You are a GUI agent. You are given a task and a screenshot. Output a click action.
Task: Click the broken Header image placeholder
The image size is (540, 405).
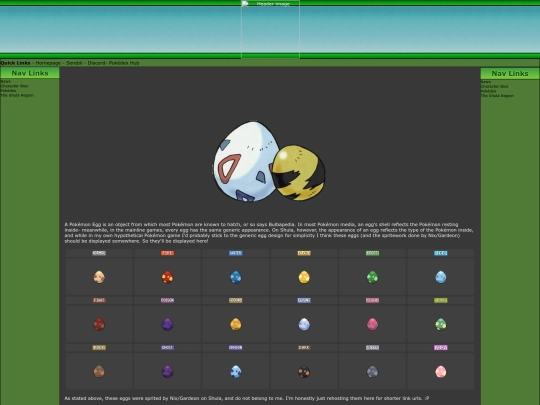click(270, 29)
